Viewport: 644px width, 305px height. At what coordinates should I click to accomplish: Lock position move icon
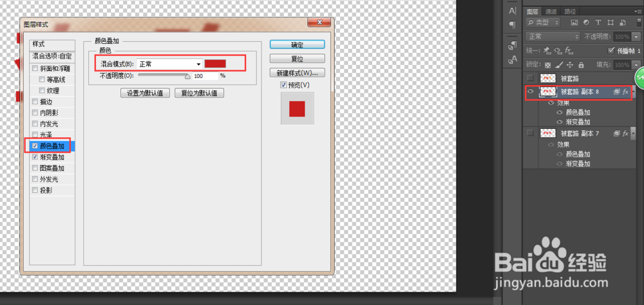coord(570,65)
